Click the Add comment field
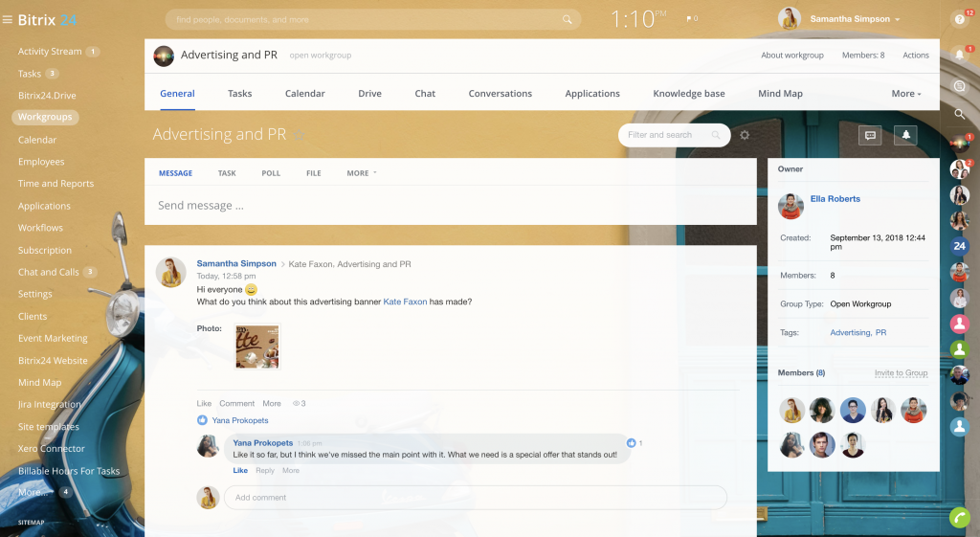 (475, 498)
